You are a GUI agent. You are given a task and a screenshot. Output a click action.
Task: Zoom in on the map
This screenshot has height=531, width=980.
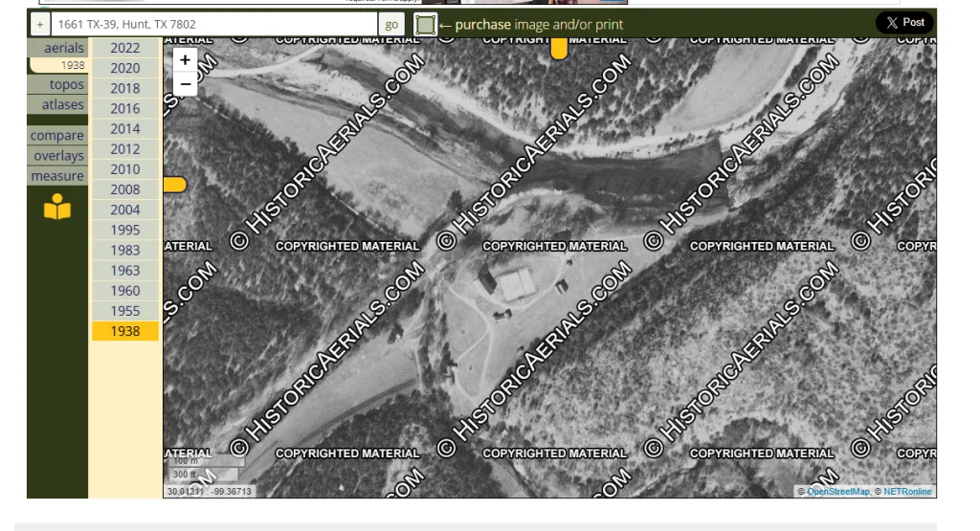185,60
